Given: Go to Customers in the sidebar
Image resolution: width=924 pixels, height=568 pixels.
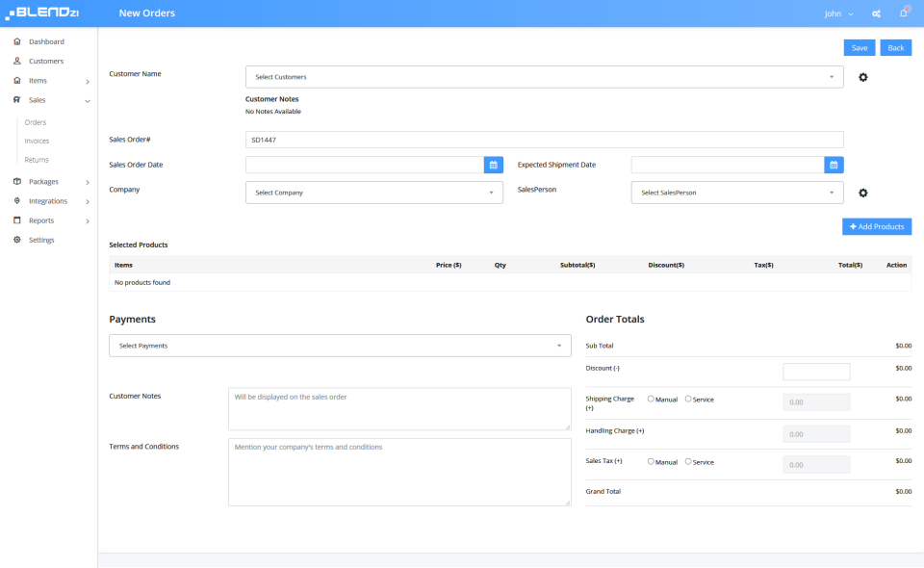Looking at the screenshot, I should [x=46, y=62].
